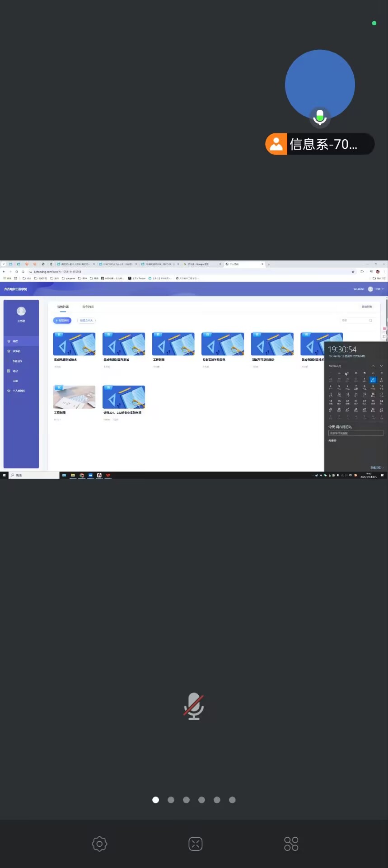Tap the settings gear icon in bottom bar
388x868 pixels.
[99, 844]
